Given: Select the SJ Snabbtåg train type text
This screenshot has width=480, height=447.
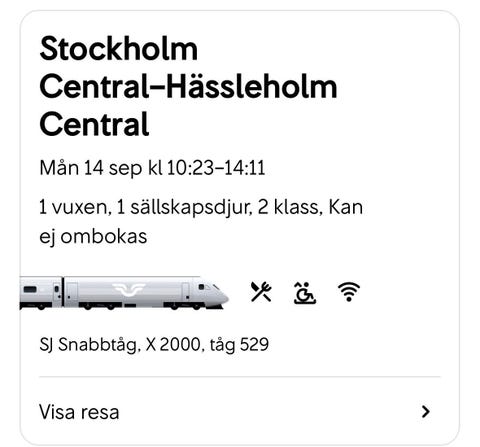Looking at the screenshot, I should pos(88,345).
